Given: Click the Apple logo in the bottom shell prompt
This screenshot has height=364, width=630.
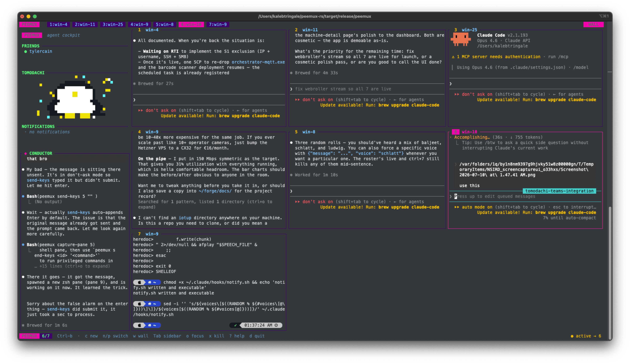Looking at the screenshot, I should (139, 325).
